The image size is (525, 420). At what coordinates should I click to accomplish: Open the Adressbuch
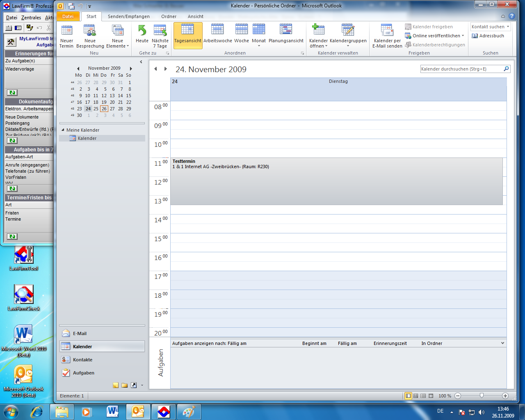[488, 36]
